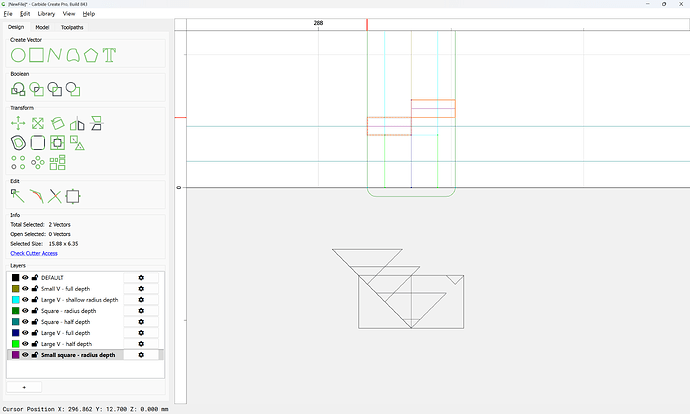
Task: Open settings gear for Small V - full depth layer
Action: 141,289
